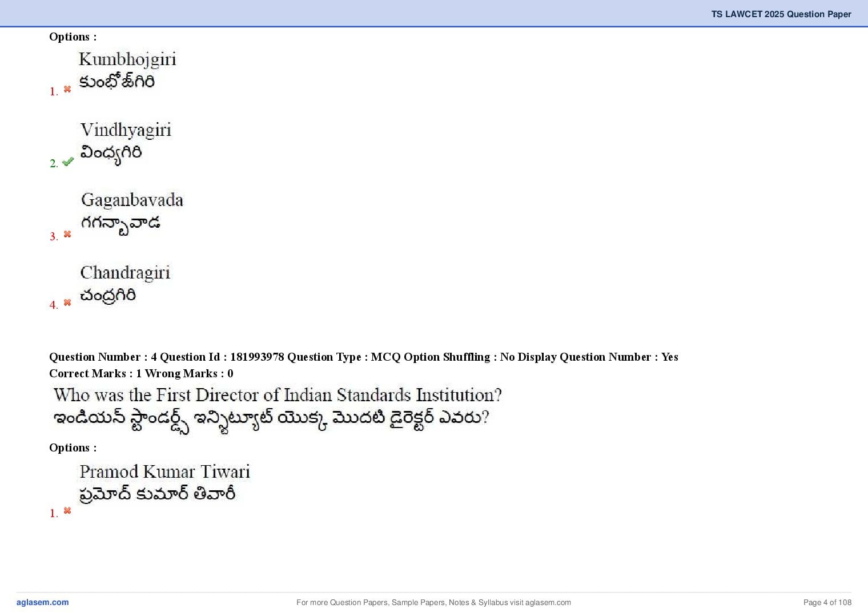The image size is (868, 613).
Task: Click the "TS LAWCET 2025 Question Paper" header title
Action: coord(781,14)
